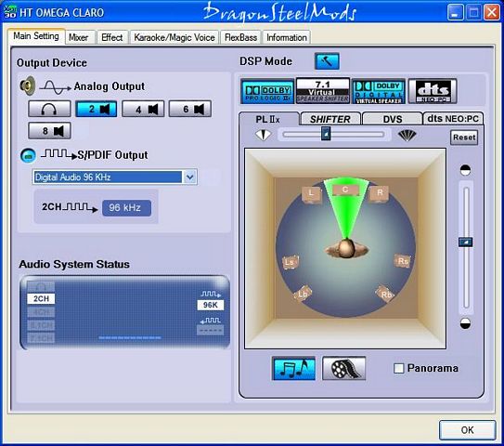Open the Information tab
Image resolution: width=504 pixels, height=446 pixels.
pyautogui.click(x=287, y=38)
